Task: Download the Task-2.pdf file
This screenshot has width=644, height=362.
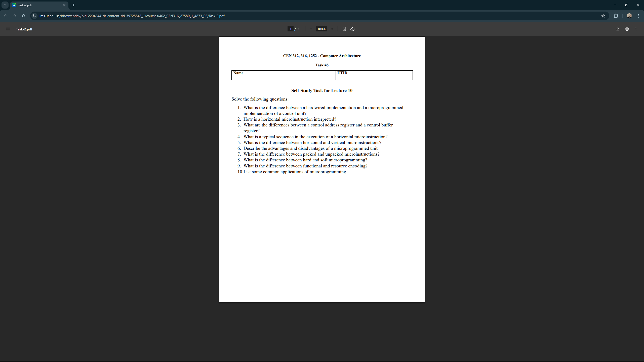Action: tap(618, 29)
